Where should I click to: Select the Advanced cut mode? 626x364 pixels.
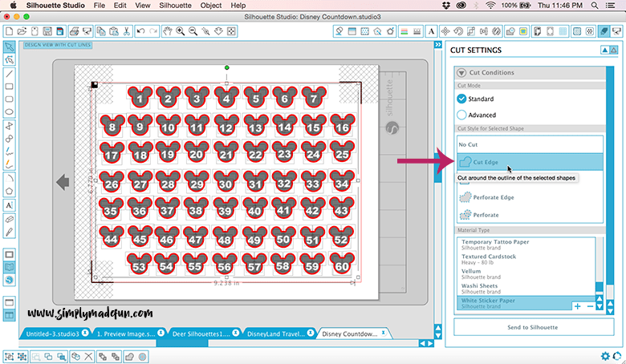(461, 115)
